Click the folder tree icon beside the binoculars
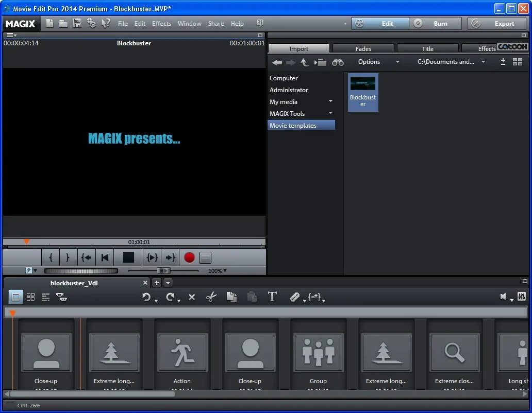Viewport: 532px width, 413px height. (x=320, y=62)
